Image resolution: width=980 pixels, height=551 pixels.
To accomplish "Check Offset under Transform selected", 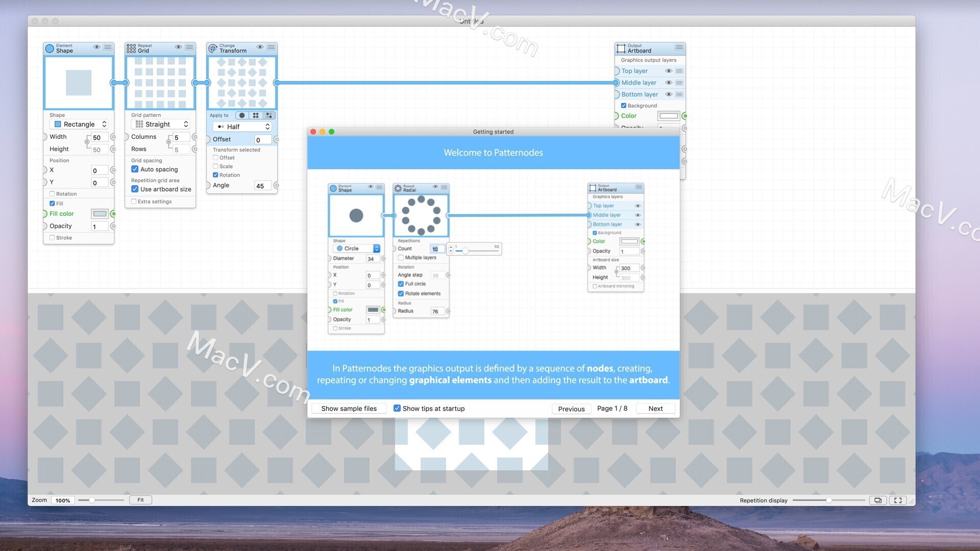I will click(215, 158).
